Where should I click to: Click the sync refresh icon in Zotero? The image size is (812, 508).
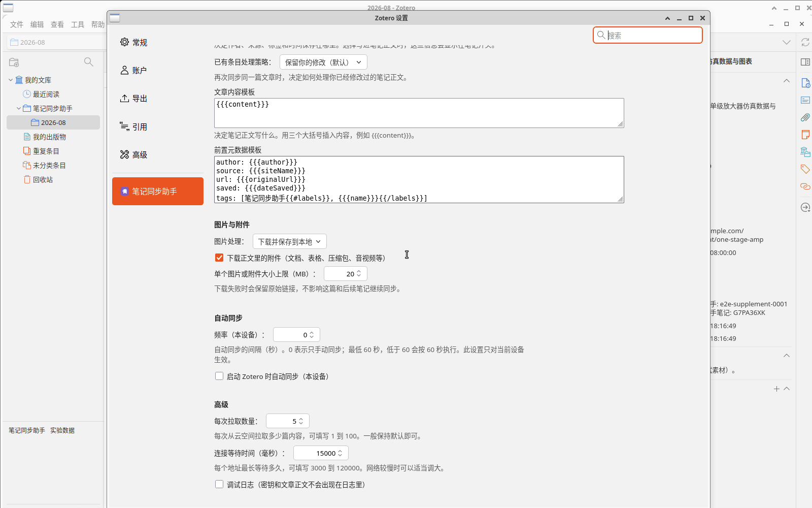click(x=805, y=42)
